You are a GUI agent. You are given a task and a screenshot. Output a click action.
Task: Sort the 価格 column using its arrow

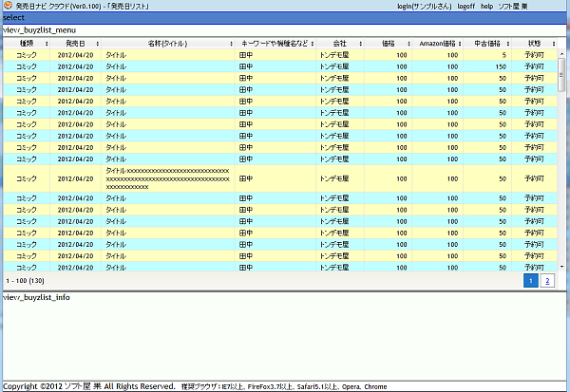(408, 44)
